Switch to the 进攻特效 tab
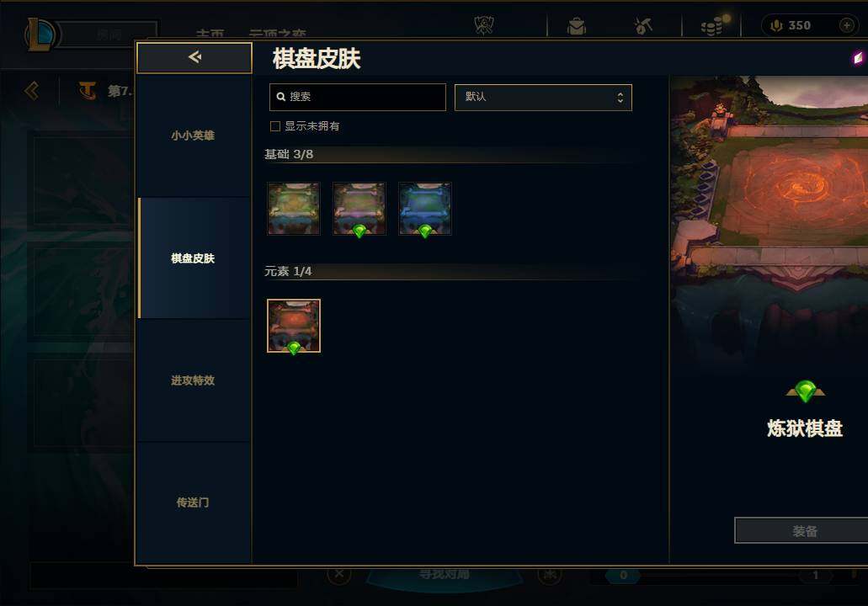The image size is (868, 606). (193, 380)
